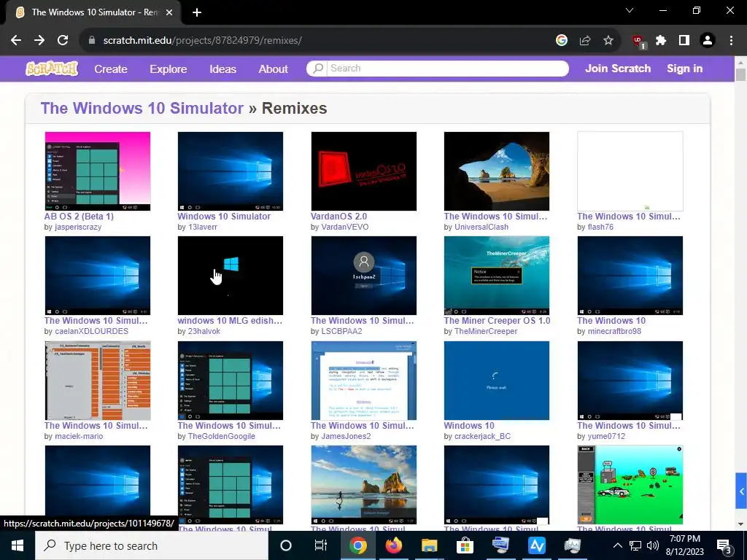Click Sign in

684,69
